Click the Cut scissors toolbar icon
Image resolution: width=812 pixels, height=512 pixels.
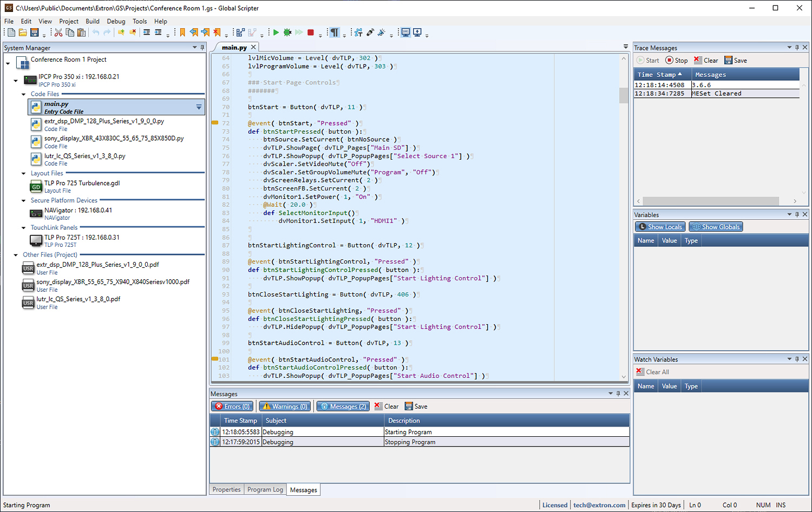coord(58,32)
